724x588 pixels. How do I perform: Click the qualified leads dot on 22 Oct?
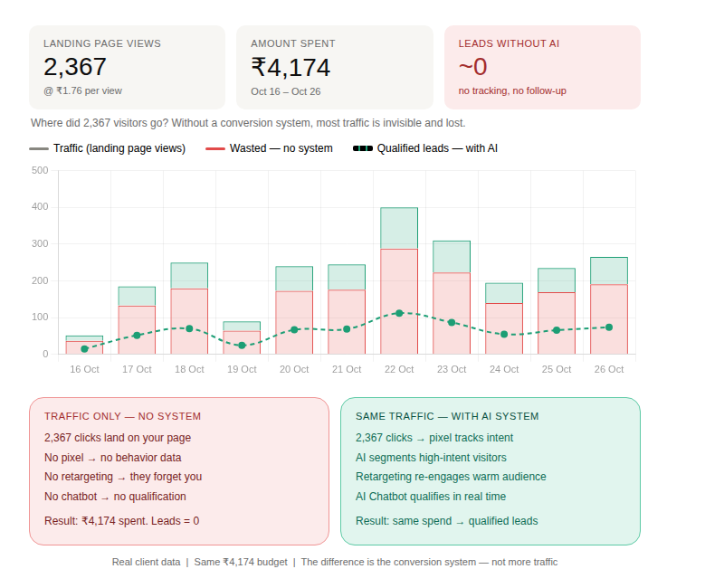399,313
